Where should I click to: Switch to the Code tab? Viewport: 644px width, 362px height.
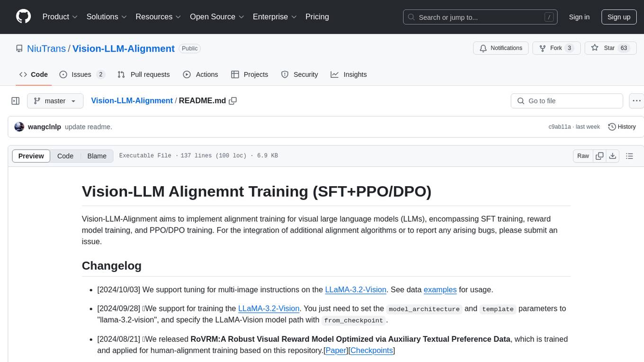pyautogui.click(x=34, y=74)
